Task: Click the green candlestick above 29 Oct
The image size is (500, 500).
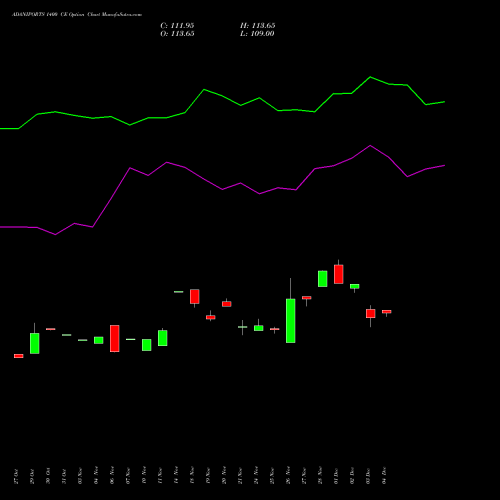Action: (35, 343)
